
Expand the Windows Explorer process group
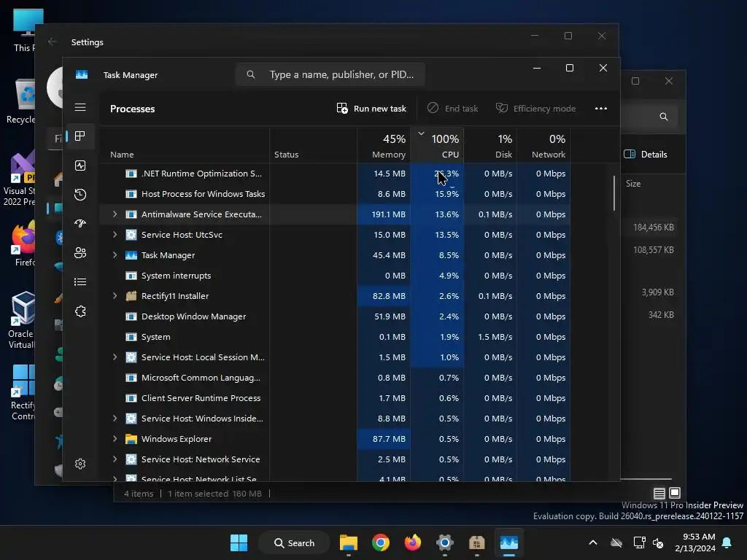point(115,439)
